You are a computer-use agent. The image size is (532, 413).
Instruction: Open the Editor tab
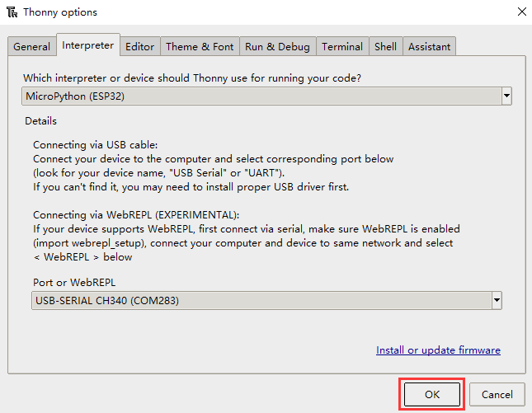click(x=139, y=46)
